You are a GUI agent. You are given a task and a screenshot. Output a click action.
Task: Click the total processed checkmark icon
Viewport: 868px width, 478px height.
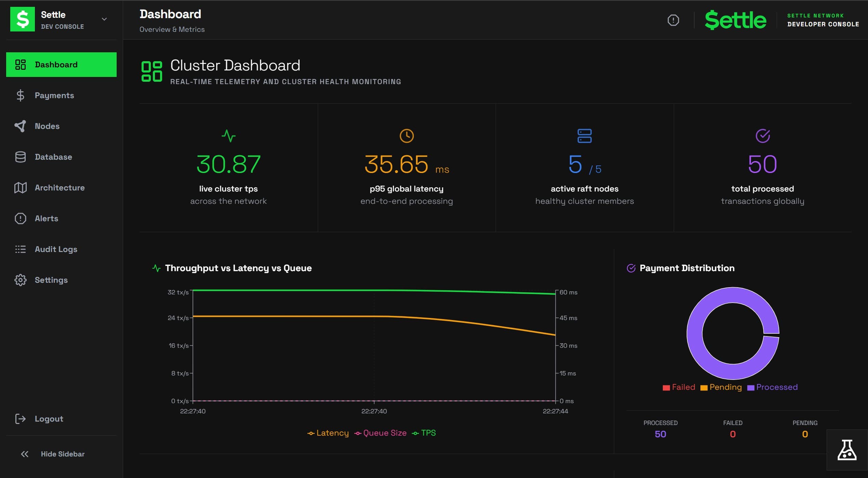763,136
